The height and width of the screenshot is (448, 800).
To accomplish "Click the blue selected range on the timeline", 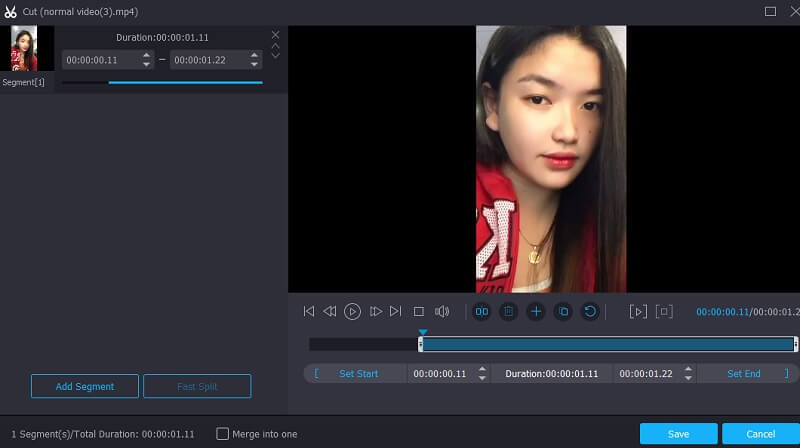I will point(606,344).
